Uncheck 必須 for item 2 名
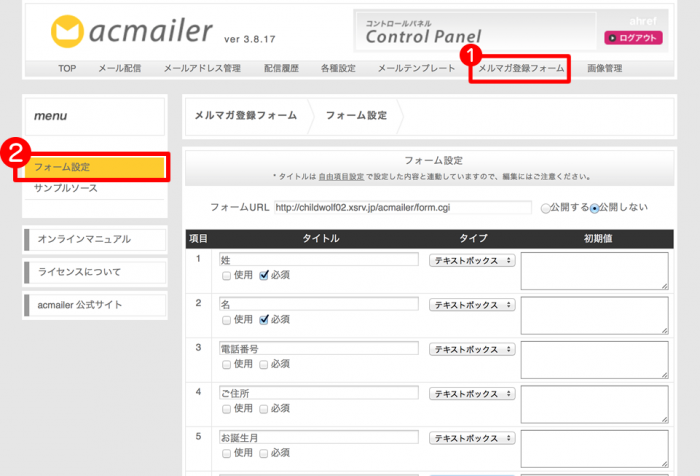The width and height of the screenshot is (700, 476). click(264, 320)
